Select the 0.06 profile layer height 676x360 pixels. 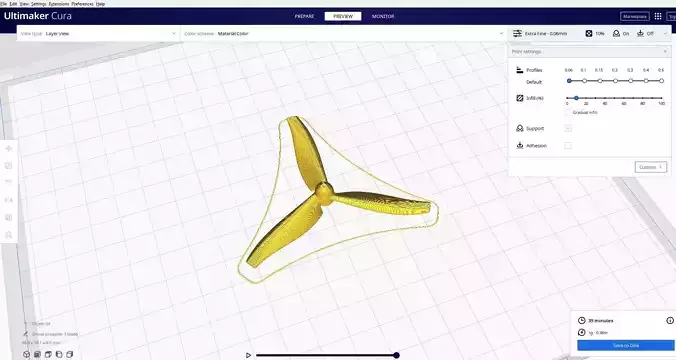click(x=569, y=81)
